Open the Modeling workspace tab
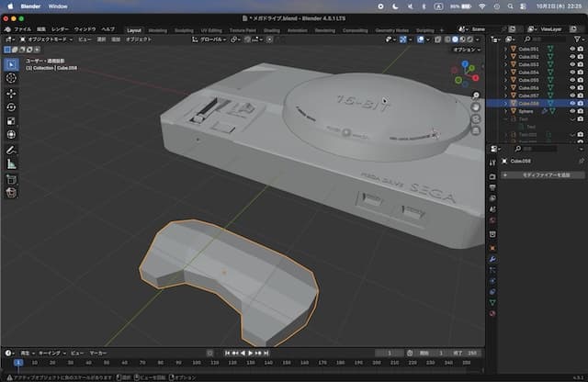 (x=158, y=29)
